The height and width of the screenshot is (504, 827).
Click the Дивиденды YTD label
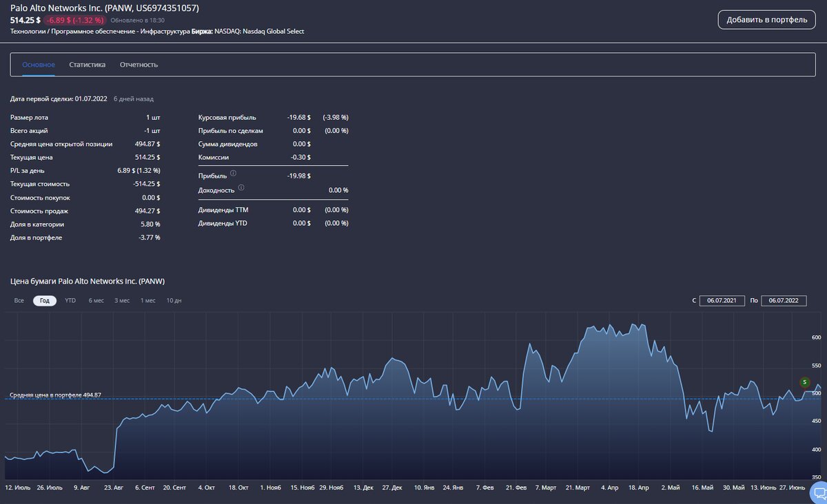(x=223, y=223)
